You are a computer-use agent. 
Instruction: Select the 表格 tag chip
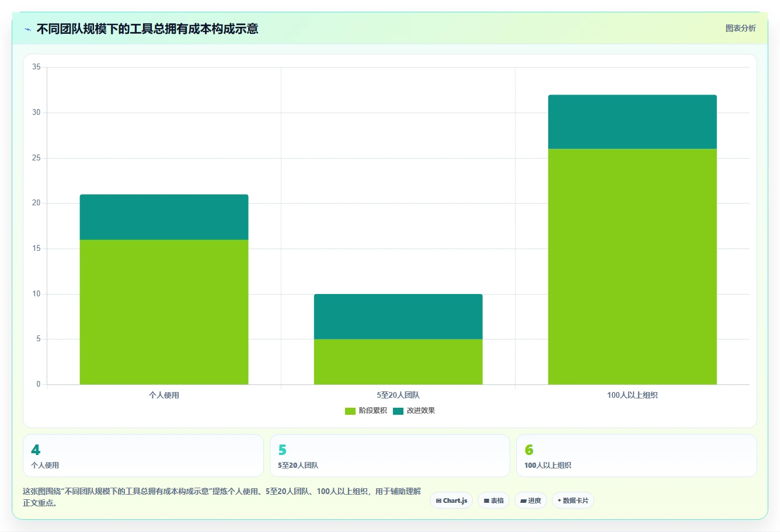coord(493,501)
